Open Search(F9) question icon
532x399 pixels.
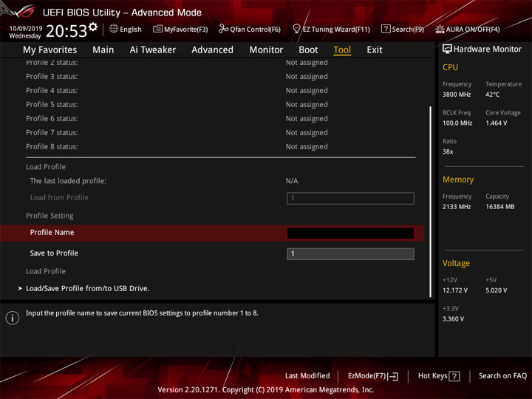click(386, 29)
